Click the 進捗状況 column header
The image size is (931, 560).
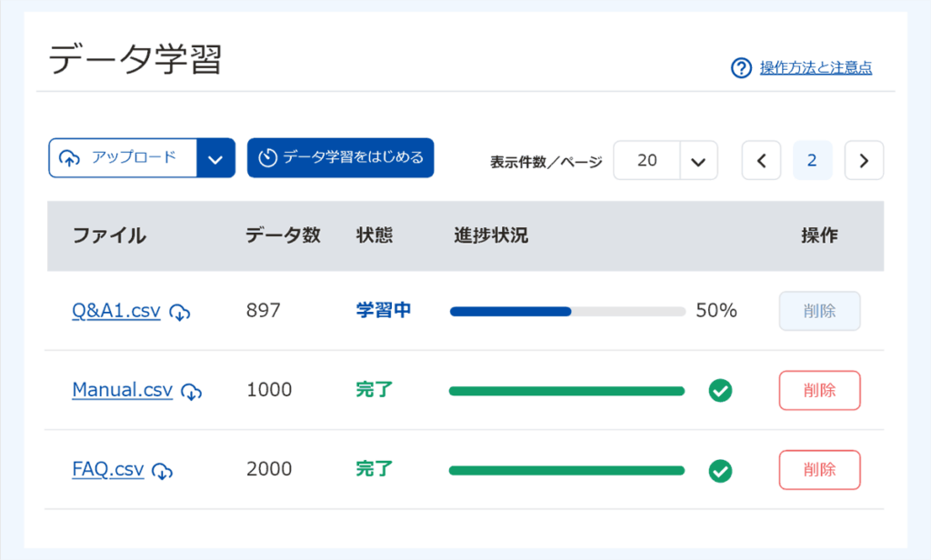491,235
